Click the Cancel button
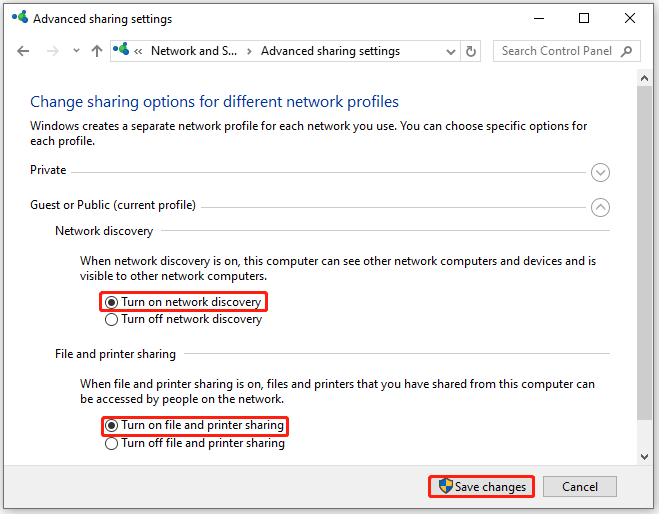Viewport: 659px width, 514px height. point(580,487)
